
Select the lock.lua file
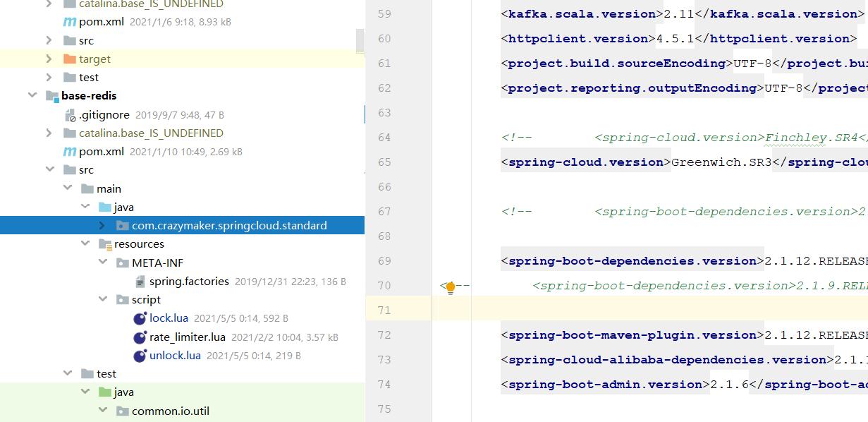168,318
